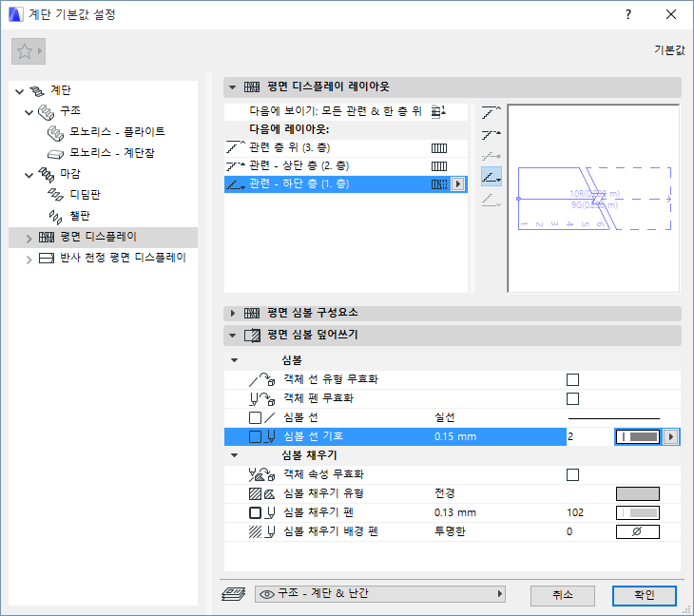Collapse the 마감 tree branch
The height and width of the screenshot is (616, 694).
pyautogui.click(x=29, y=175)
